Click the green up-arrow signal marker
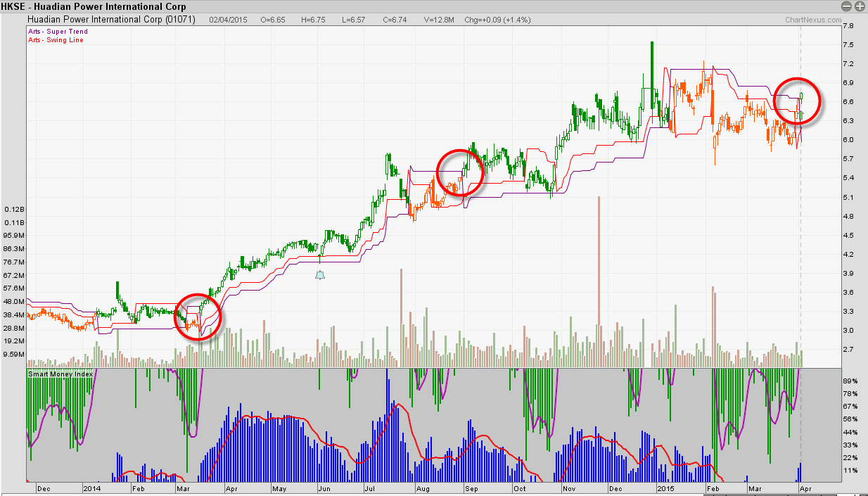The height and width of the screenshot is (496, 868). coord(800,113)
